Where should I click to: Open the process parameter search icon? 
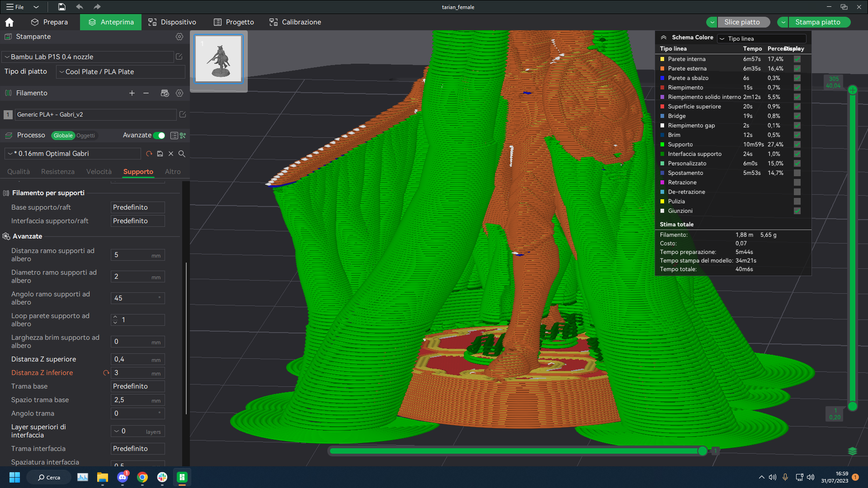pos(182,154)
